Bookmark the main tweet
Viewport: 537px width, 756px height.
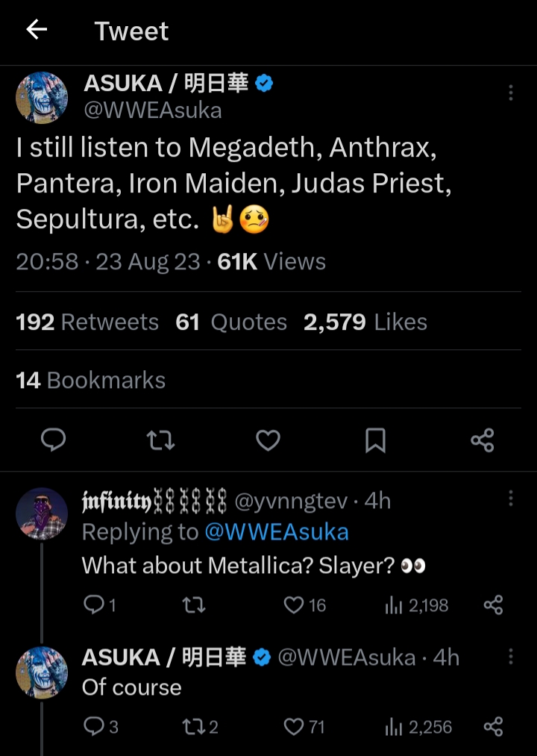tap(375, 440)
